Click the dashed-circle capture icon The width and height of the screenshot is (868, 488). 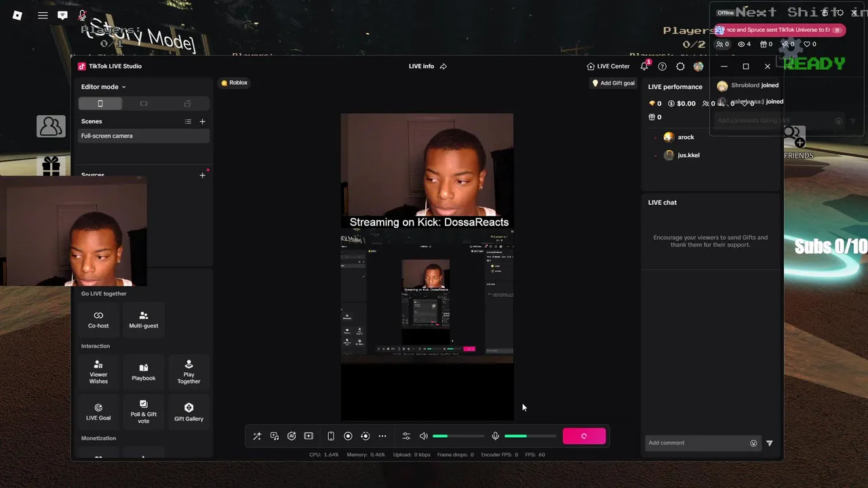365,436
